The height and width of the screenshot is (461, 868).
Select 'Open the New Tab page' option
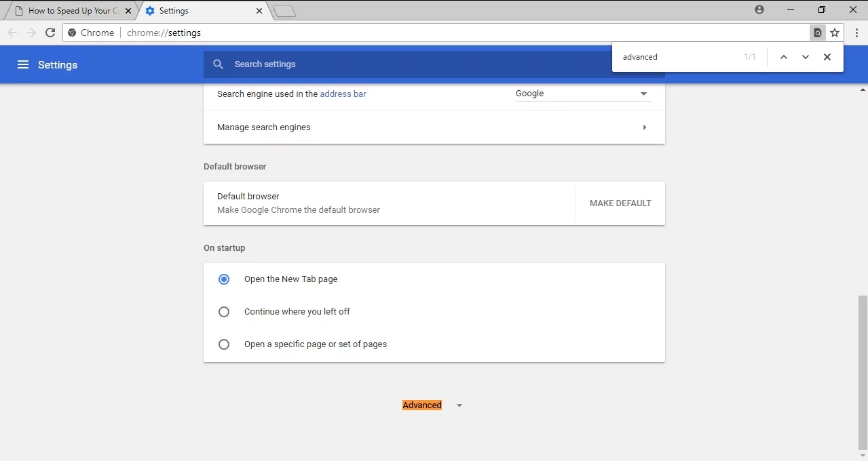(x=224, y=279)
